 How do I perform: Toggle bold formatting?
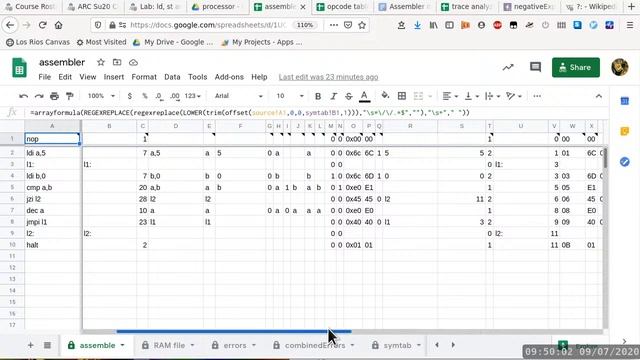tap(318, 96)
